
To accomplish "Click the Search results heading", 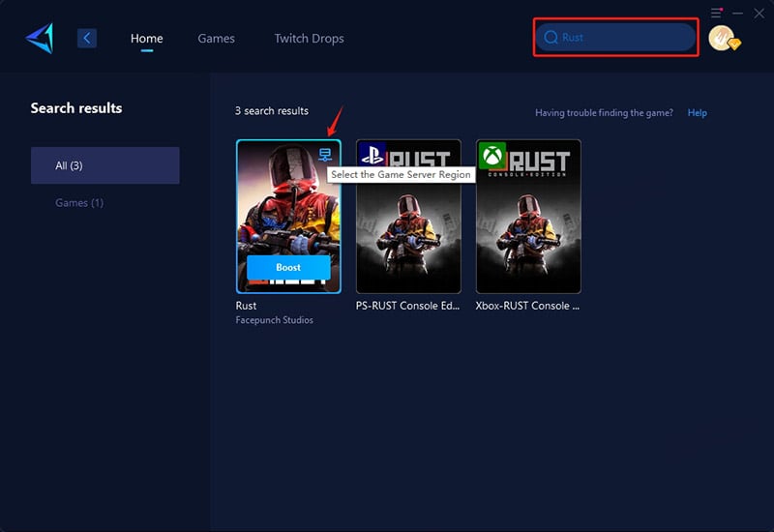I will (x=76, y=108).
